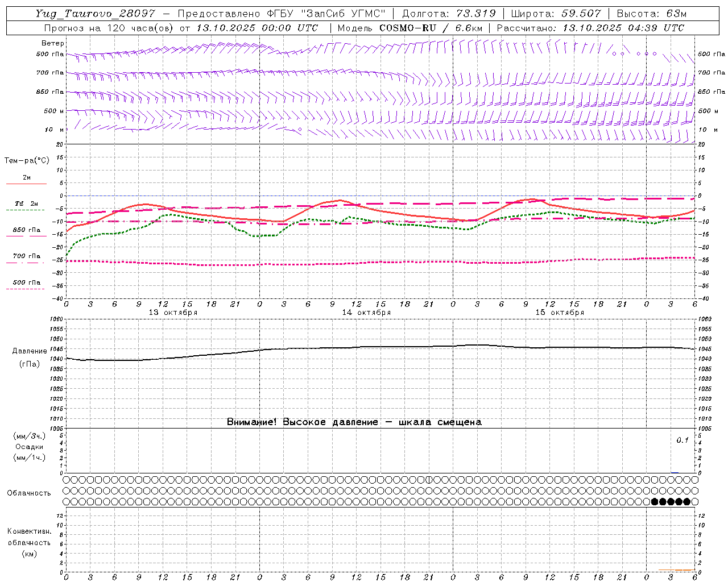Image resolution: width=728 pixels, height=582 pixels.
Task: Click the warning Внимание! Высокое давление — шкала смещена
Action: (354, 422)
